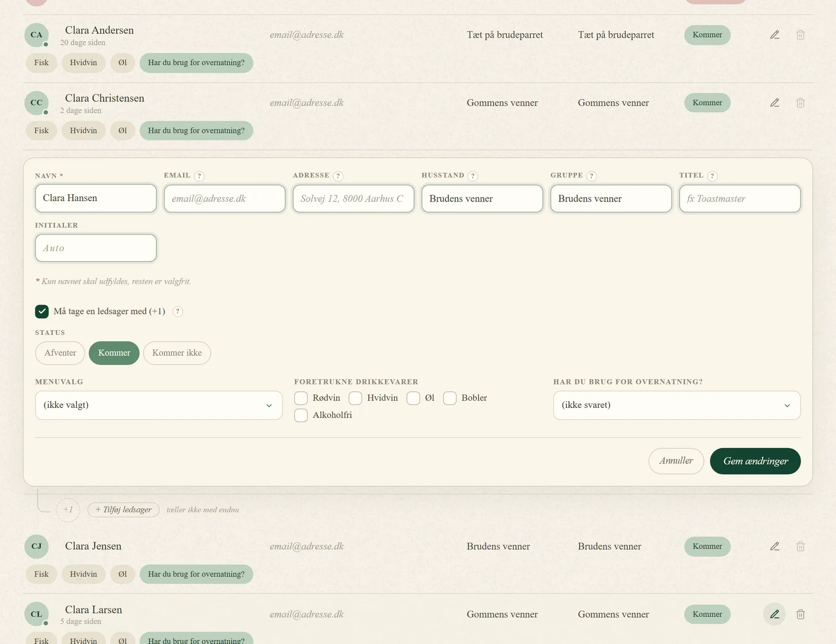Check the Bobler drink option
Image resolution: width=836 pixels, height=644 pixels.
pos(450,398)
